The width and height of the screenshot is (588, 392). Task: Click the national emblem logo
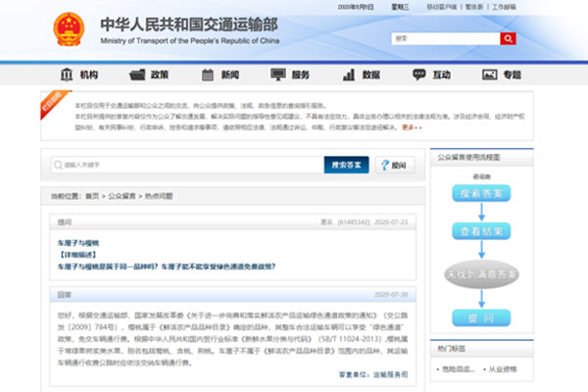[70, 27]
